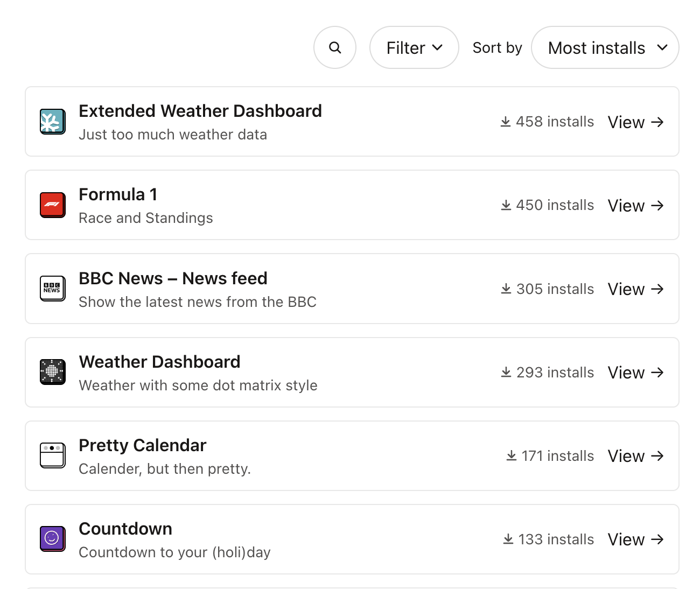Screen dimensions: 700x589
Task: View the Extended Weather Dashboard plugin
Action: [635, 122]
